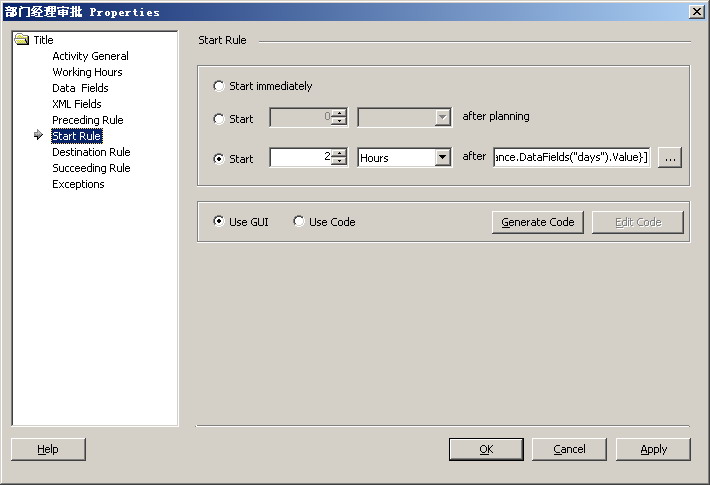Image resolution: width=710 pixels, height=485 pixels.
Task: Open the disabled unit dropdown before after planning
Action: 442,117
